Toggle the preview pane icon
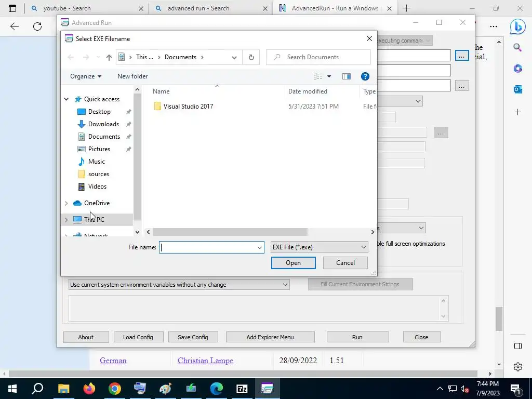This screenshot has height=399, width=532. [x=346, y=76]
